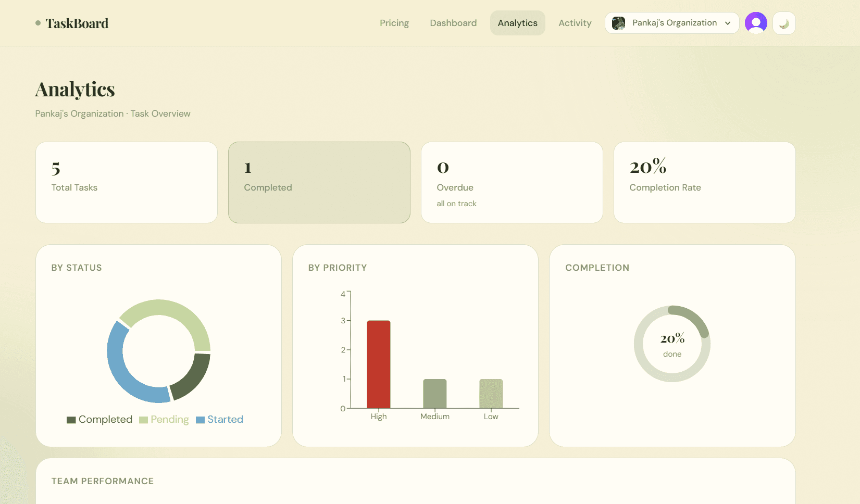Image resolution: width=860 pixels, height=504 pixels.
Task: Open the Pricing page
Action: pyautogui.click(x=394, y=23)
